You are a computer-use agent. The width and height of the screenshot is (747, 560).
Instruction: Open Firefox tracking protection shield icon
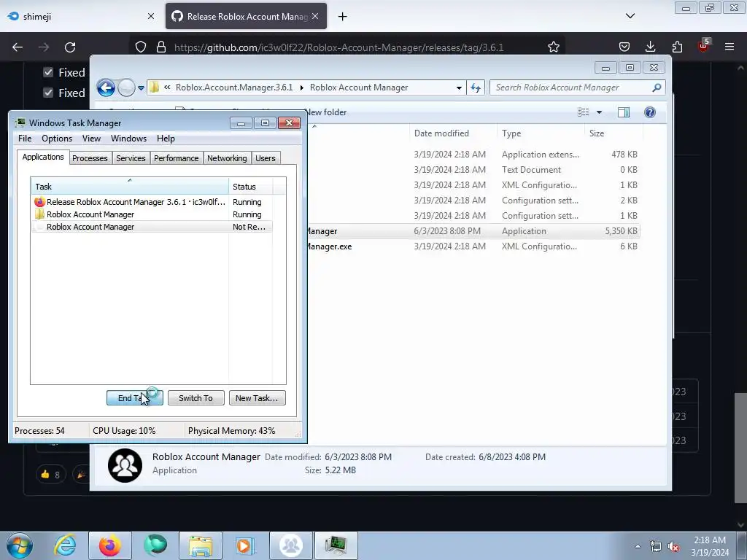[141, 47]
